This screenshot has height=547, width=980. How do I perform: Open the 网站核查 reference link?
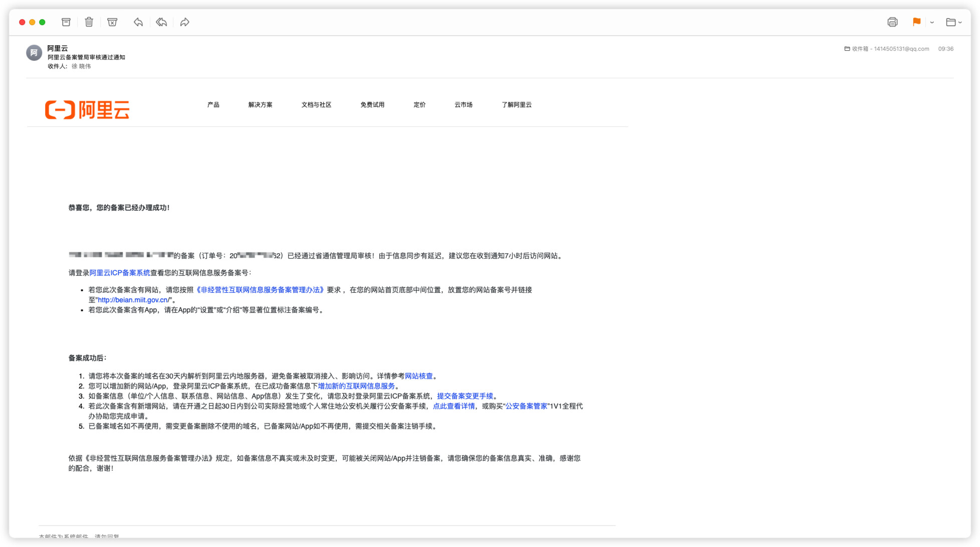pos(418,376)
